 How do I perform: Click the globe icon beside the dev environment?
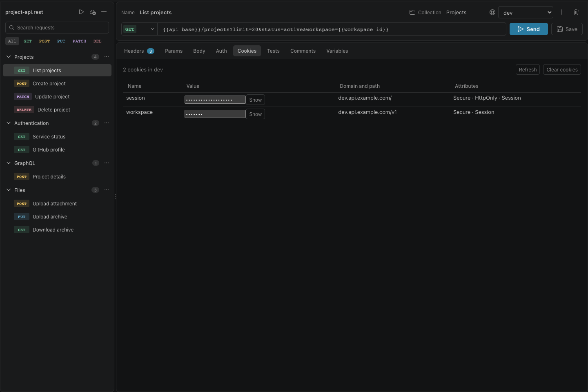coord(492,12)
